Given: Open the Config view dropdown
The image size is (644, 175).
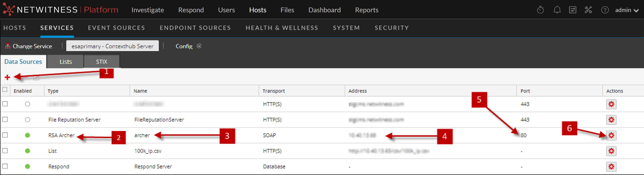Looking at the screenshot, I should (x=188, y=46).
